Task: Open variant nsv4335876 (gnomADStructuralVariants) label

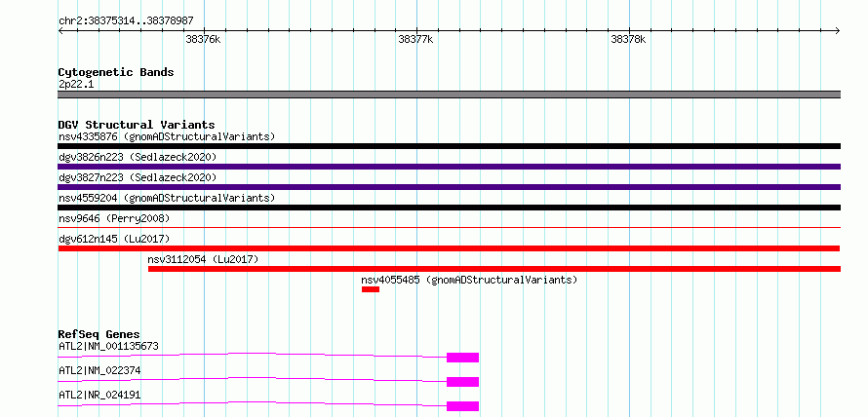Action: pos(167,136)
